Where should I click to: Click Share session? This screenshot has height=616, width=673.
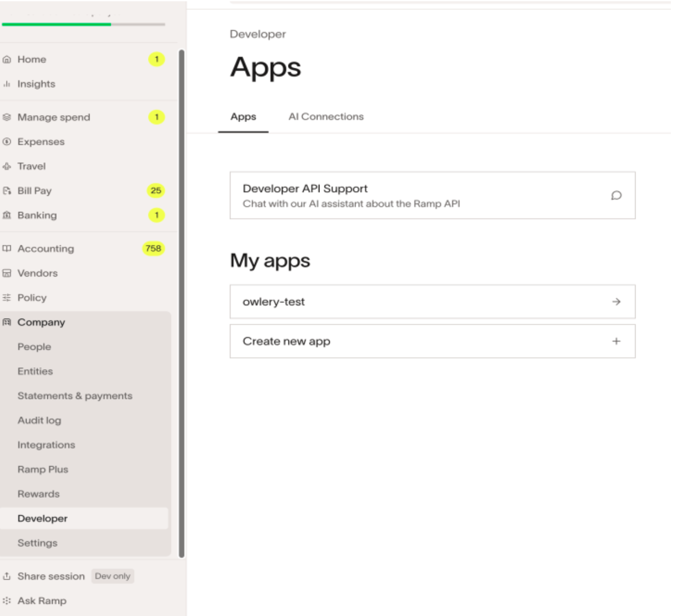pyautogui.click(x=51, y=576)
